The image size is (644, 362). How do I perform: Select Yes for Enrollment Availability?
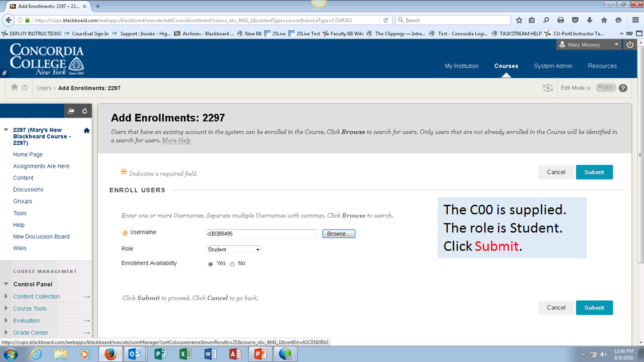click(210, 264)
